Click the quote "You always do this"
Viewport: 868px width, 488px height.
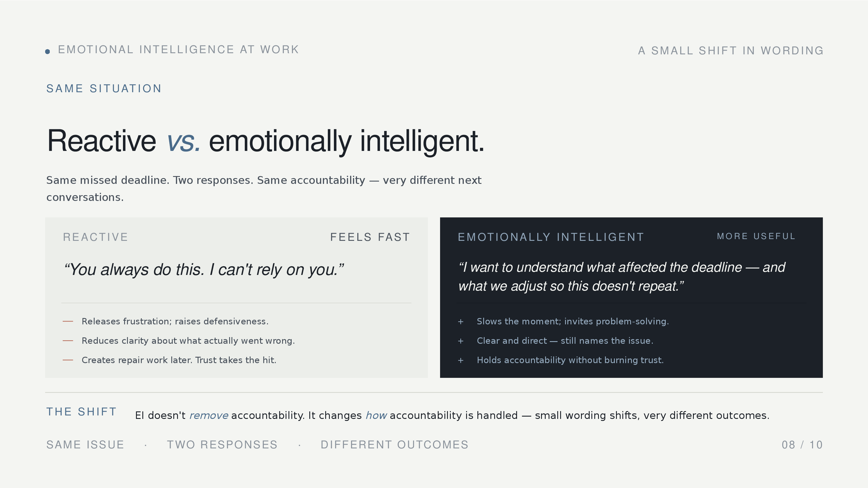coord(203,270)
